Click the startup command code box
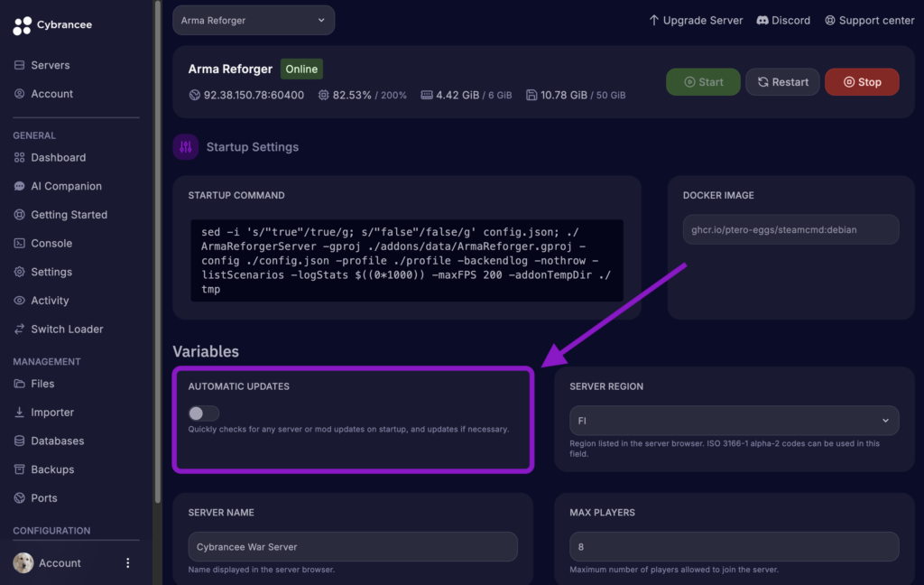The height and width of the screenshot is (585, 924). coord(407,261)
